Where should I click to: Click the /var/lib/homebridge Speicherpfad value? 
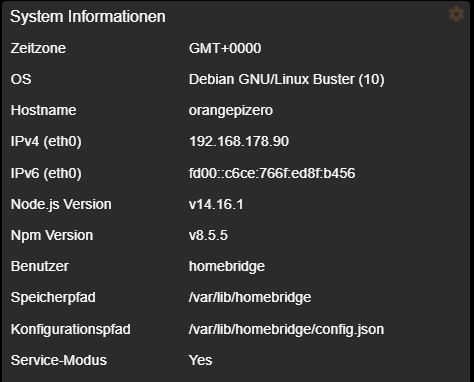point(250,297)
